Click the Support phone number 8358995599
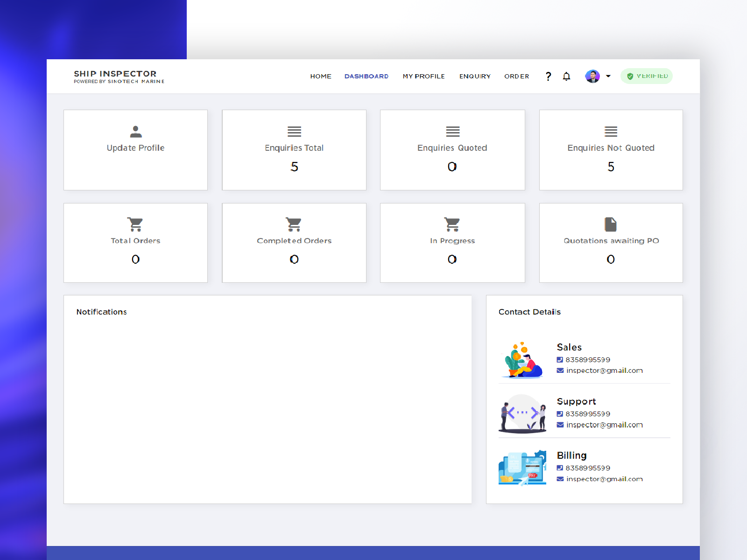This screenshot has width=747, height=560. click(588, 414)
